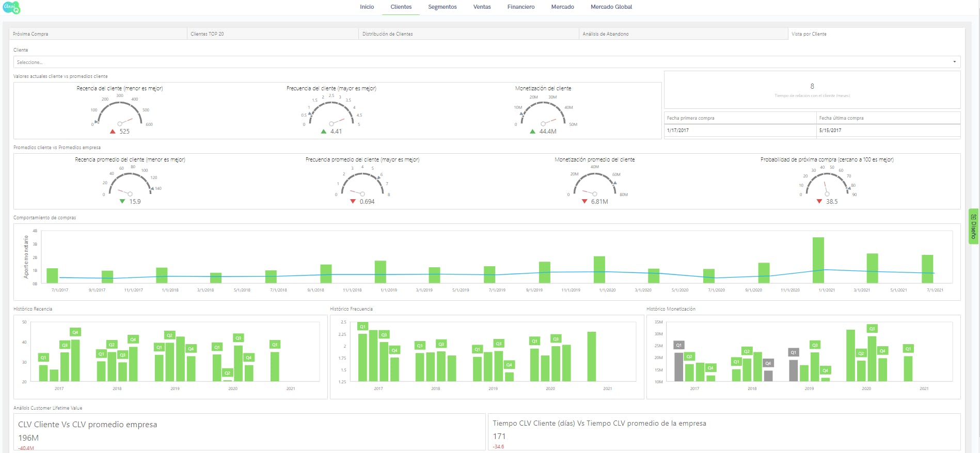Click the CLV value 196M
The image size is (980, 453).
pyautogui.click(x=28, y=438)
